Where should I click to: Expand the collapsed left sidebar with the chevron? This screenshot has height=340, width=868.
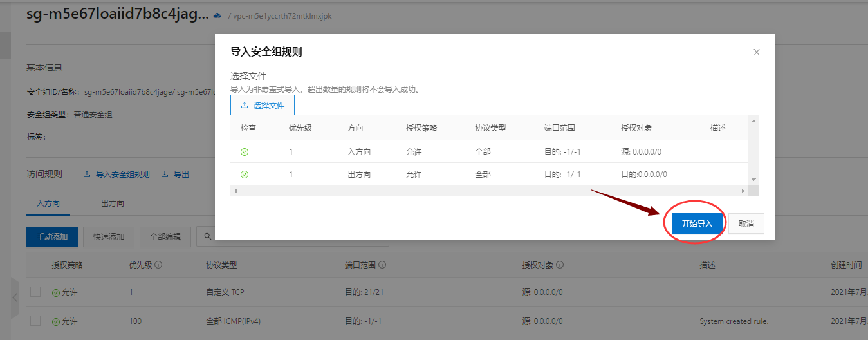coord(15,297)
